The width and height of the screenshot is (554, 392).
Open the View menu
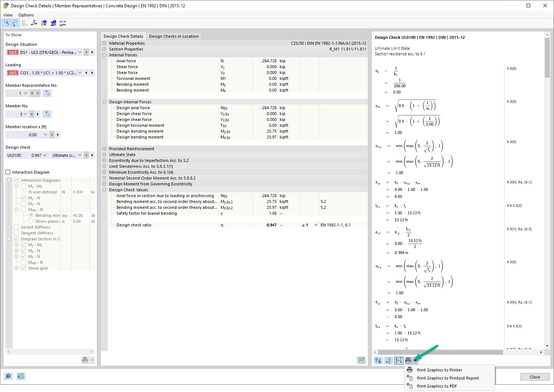8,15
